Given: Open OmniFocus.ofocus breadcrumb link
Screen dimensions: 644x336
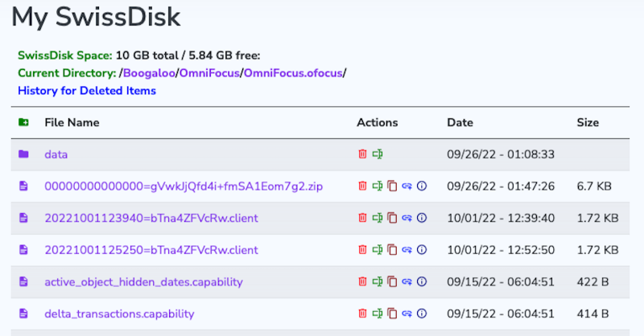Looking at the screenshot, I should tap(293, 73).
